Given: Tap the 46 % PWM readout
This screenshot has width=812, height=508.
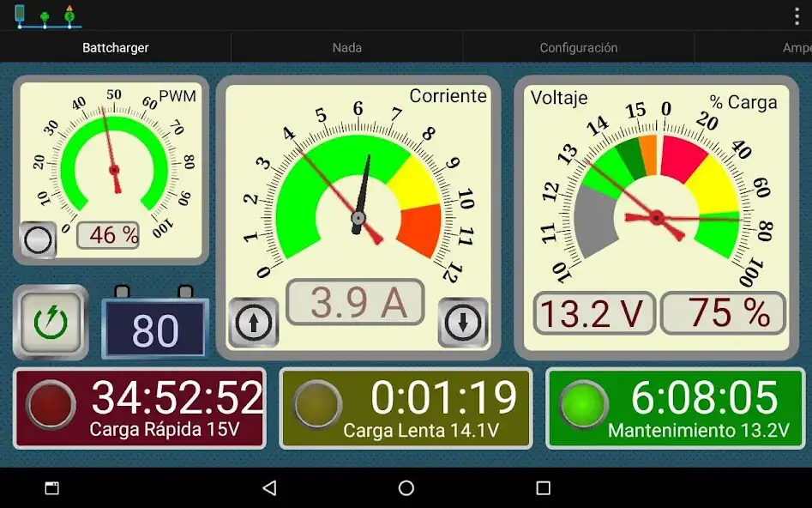Looking at the screenshot, I should click(x=108, y=235).
